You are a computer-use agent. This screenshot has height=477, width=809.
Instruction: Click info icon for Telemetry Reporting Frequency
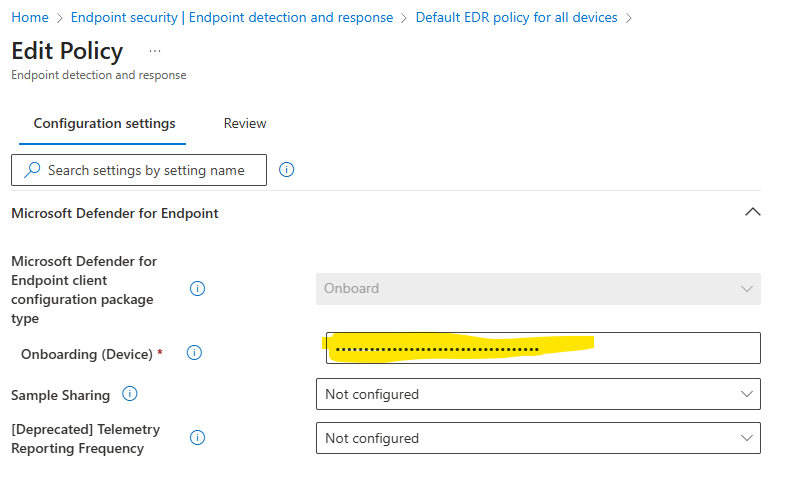[197, 438]
